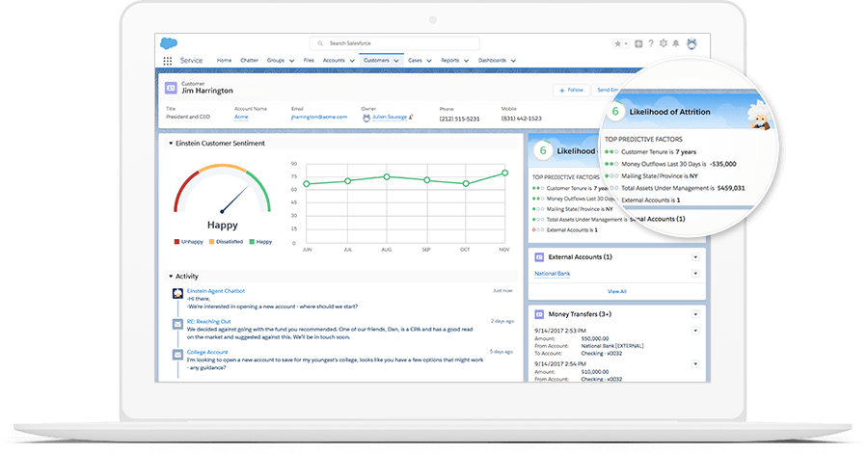The image size is (868, 453).
Task: Click the Service app name label
Action: pyautogui.click(x=192, y=61)
